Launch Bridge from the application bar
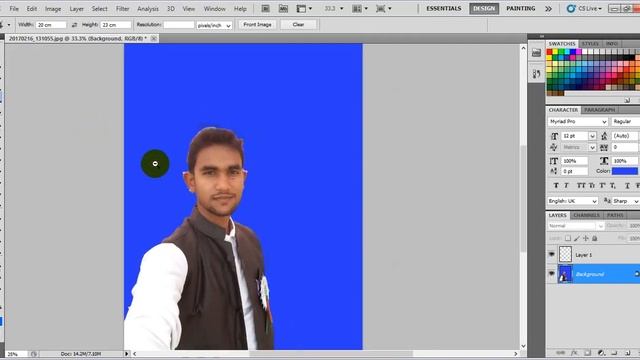 click(265, 9)
